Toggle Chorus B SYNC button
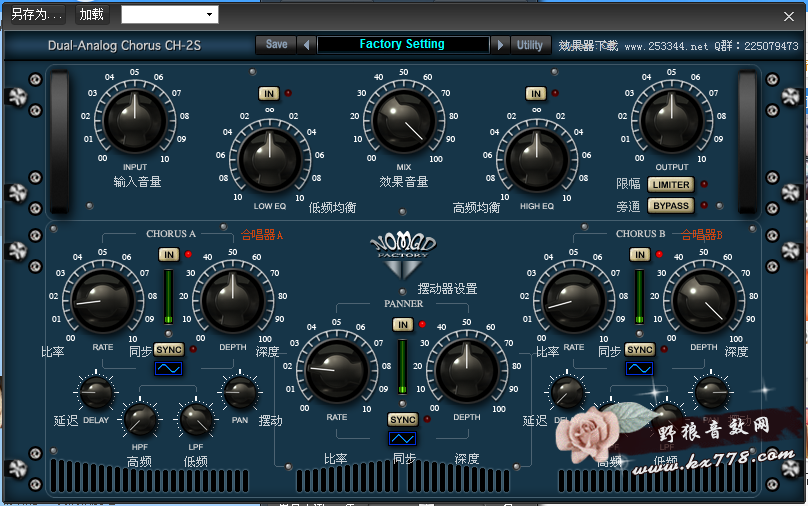Viewport: 808px width, 506px height. 639,350
